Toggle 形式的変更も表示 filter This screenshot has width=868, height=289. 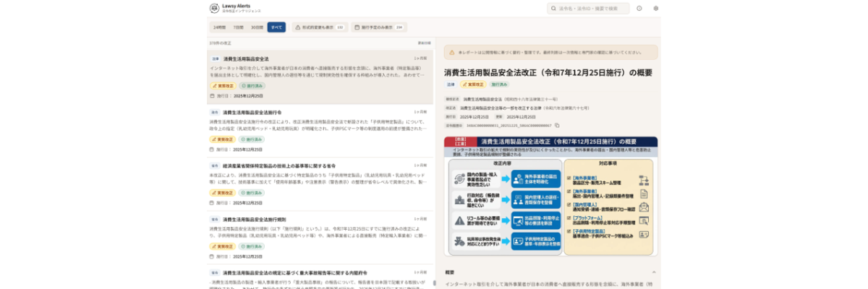click(x=319, y=27)
